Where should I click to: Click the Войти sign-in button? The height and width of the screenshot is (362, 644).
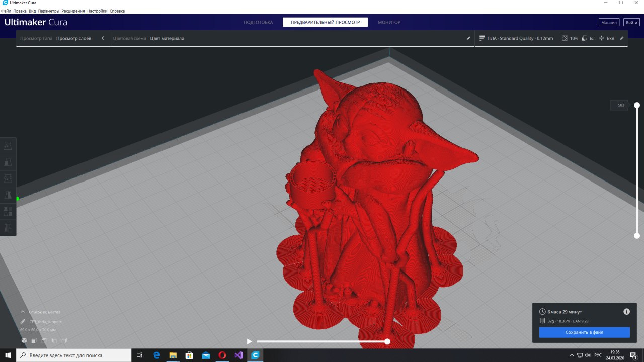pos(631,22)
